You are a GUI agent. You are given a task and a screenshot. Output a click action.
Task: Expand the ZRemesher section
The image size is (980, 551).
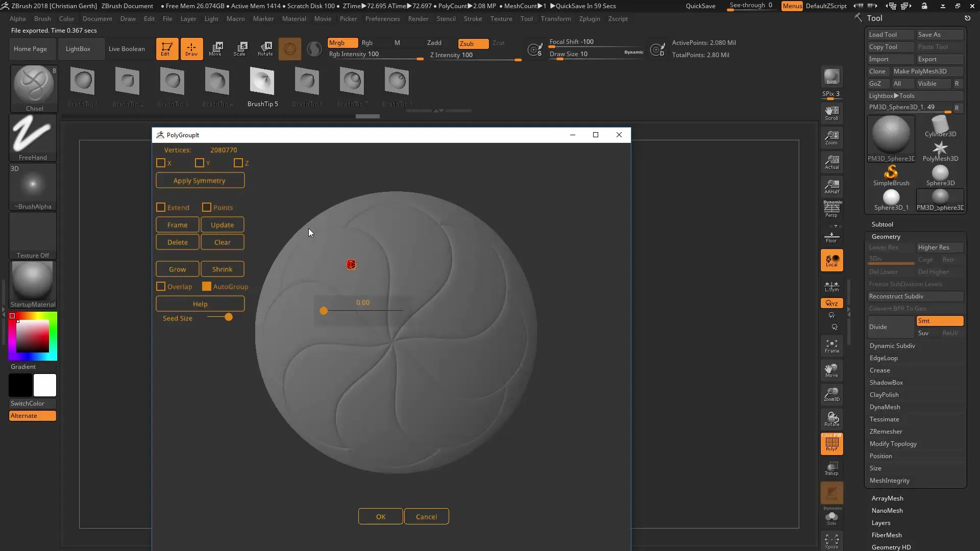pyautogui.click(x=886, y=432)
